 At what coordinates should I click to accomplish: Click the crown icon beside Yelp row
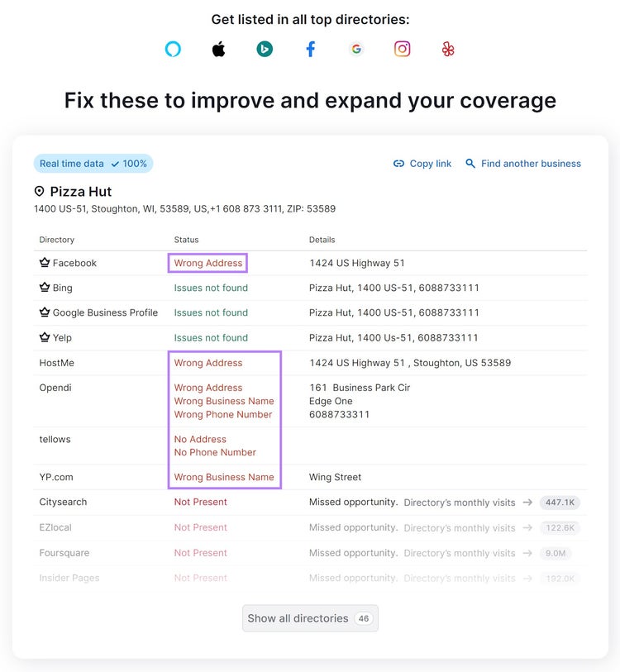45,337
